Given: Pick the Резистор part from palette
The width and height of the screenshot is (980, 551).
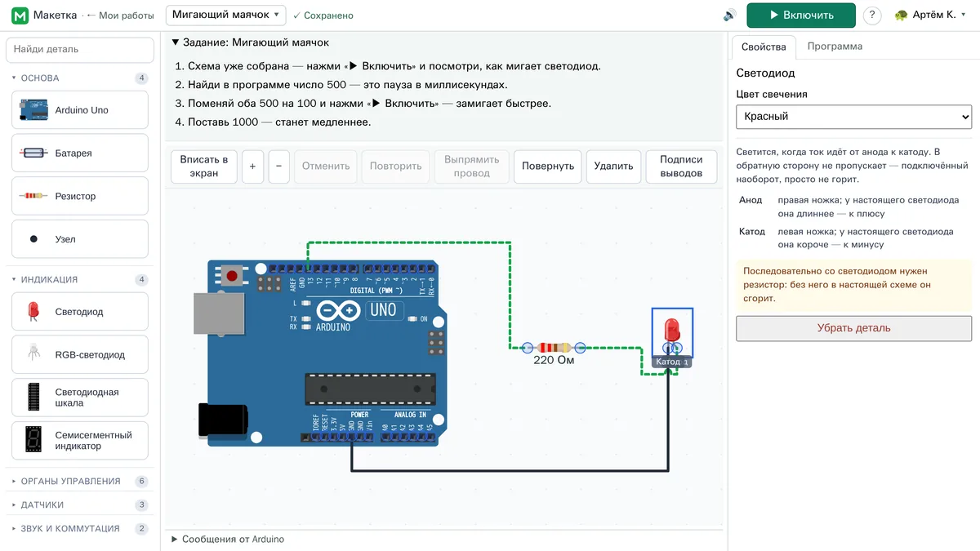Looking at the screenshot, I should [x=80, y=197].
